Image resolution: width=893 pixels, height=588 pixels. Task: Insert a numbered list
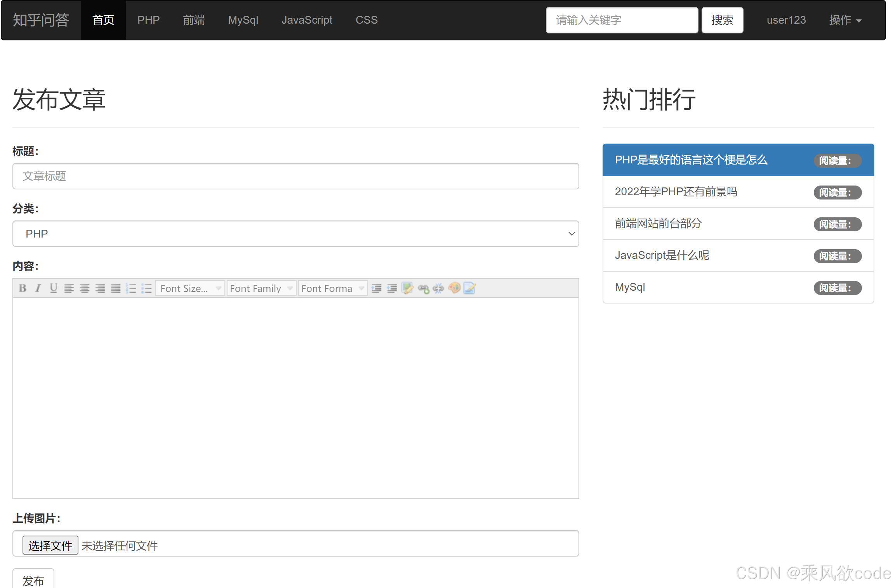point(132,288)
